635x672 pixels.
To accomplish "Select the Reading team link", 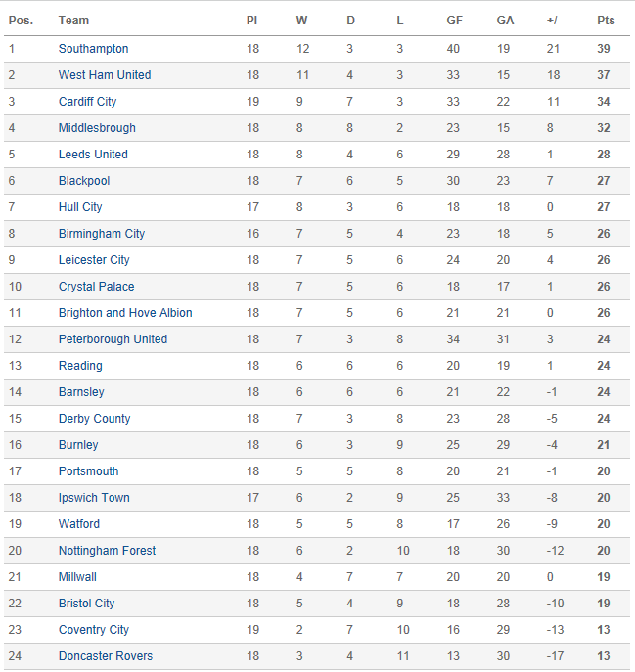I will (x=80, y=366).
